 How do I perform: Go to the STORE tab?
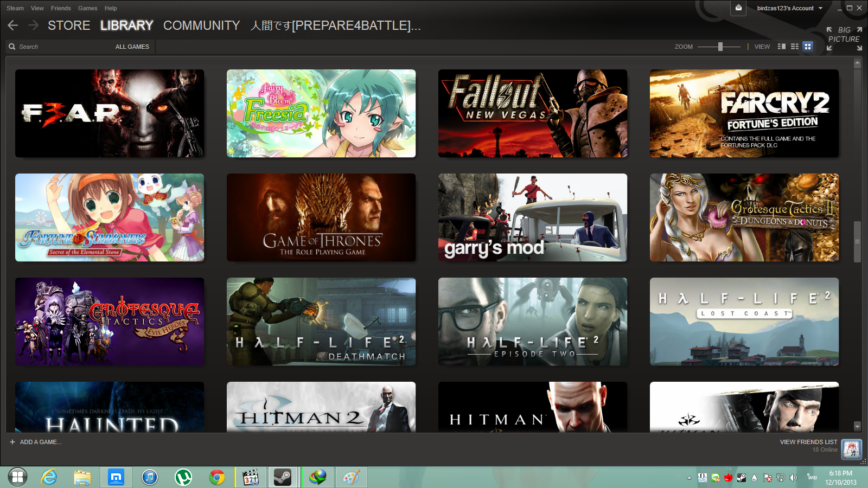point(69,25)
